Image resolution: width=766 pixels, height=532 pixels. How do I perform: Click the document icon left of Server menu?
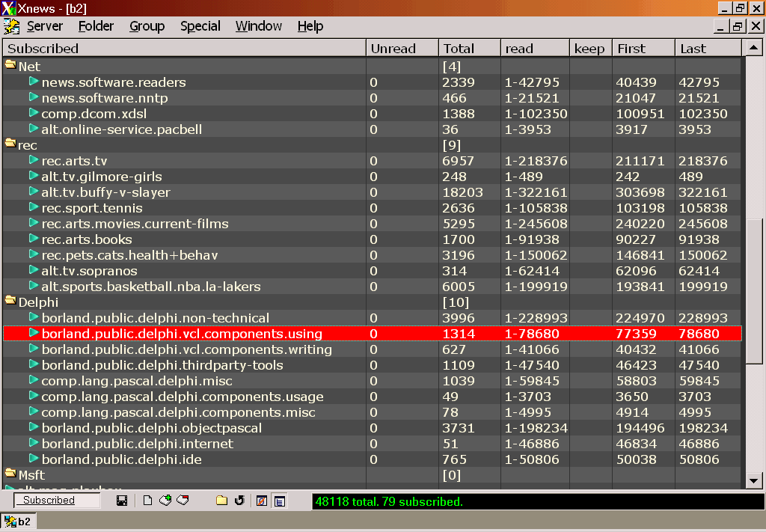click(11, 26)
